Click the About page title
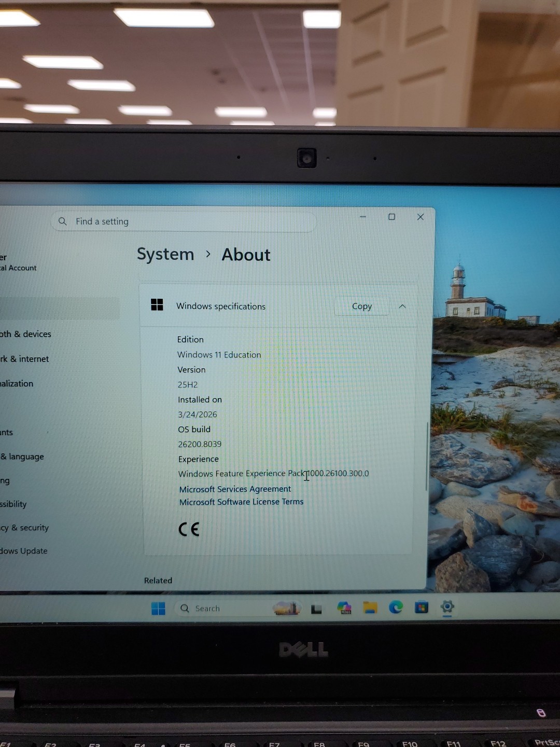The height and width of the screenshot is (747, 560). 246,255
